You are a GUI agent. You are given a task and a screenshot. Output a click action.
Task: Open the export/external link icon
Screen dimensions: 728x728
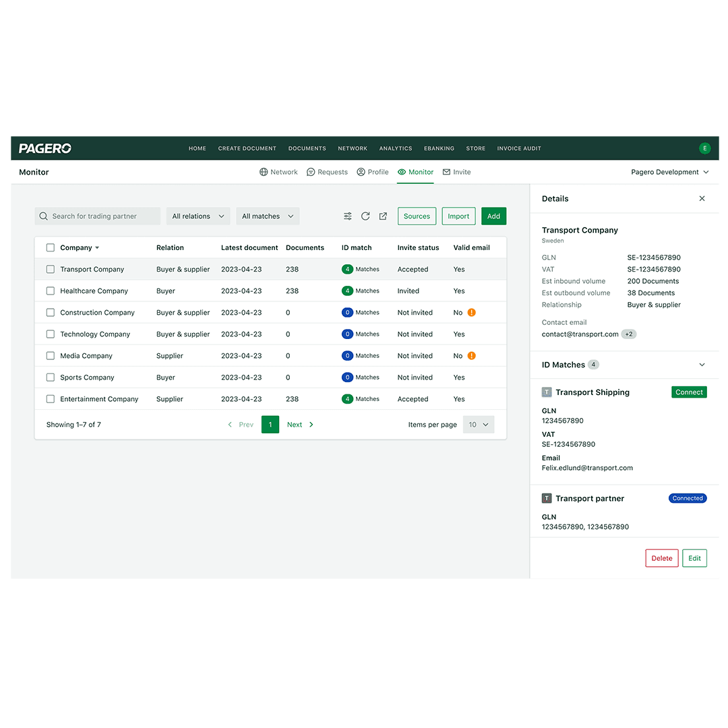(x=383, y=216)
